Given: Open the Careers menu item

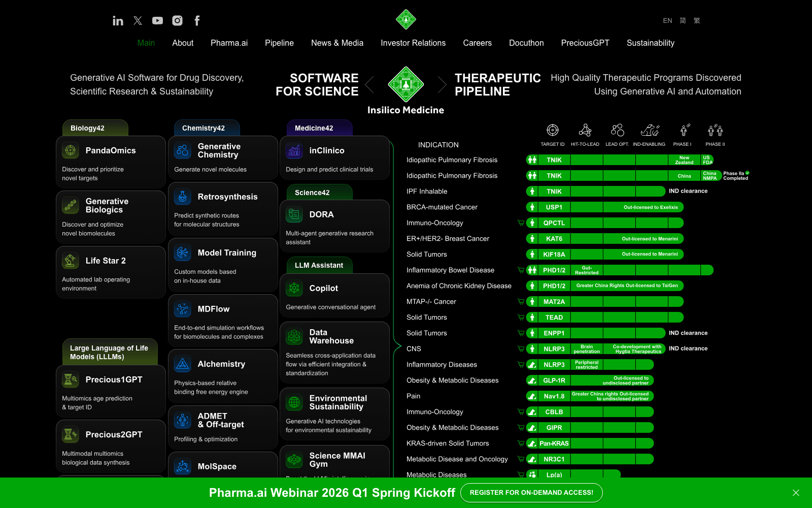Looking at the screenshot, I should pos(477,43).
